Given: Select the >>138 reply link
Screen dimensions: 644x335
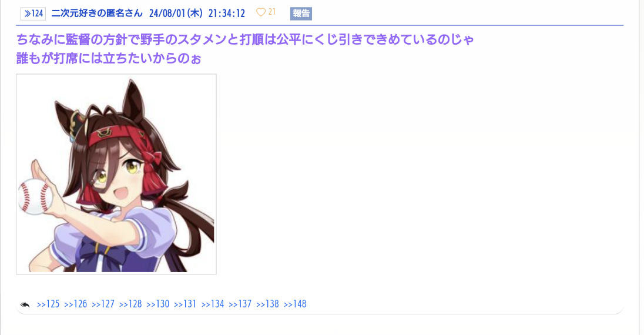Looking at the screenshot, I should point(267,304).
